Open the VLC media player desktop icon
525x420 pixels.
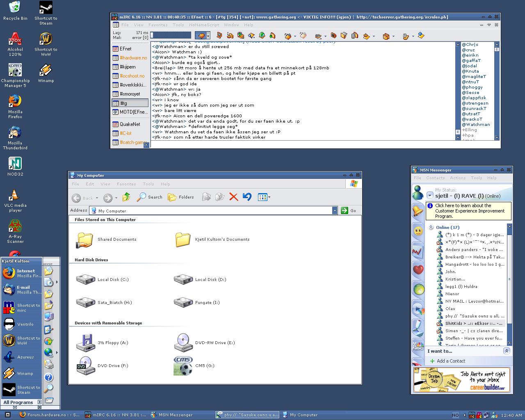pos(15,201)
